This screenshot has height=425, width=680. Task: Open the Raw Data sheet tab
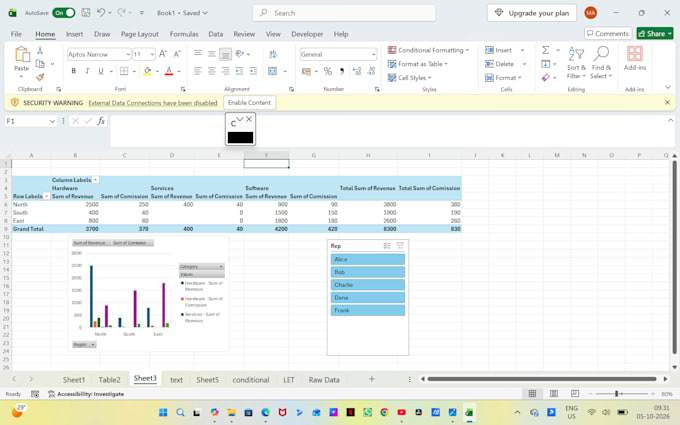pos(324,380)
